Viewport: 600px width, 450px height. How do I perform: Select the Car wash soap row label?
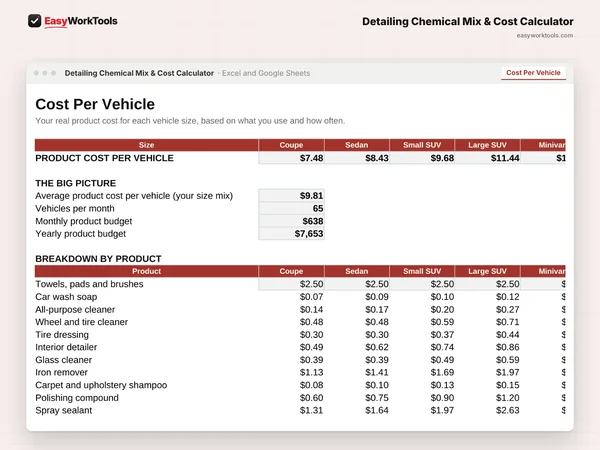pos(66,297)
